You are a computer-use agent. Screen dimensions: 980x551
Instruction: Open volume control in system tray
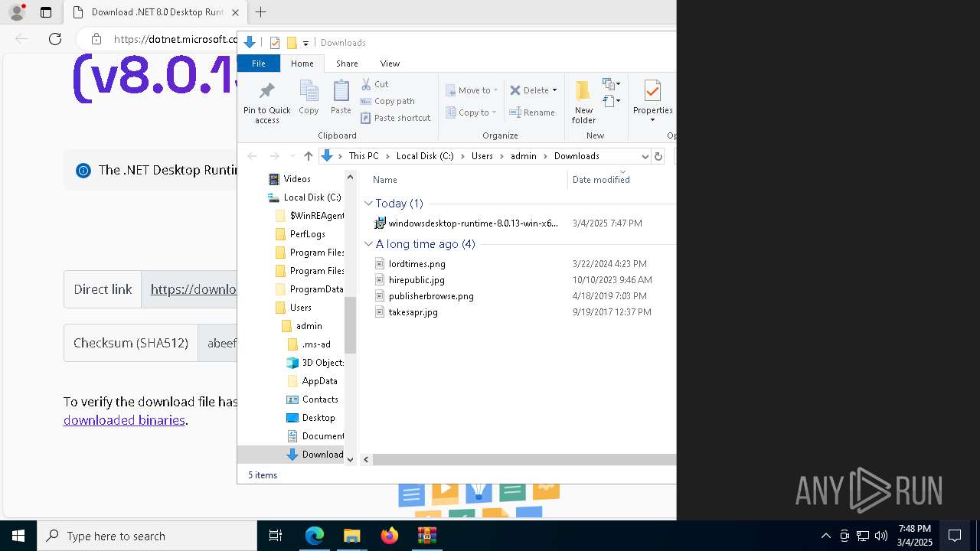[x=880, y=536]
